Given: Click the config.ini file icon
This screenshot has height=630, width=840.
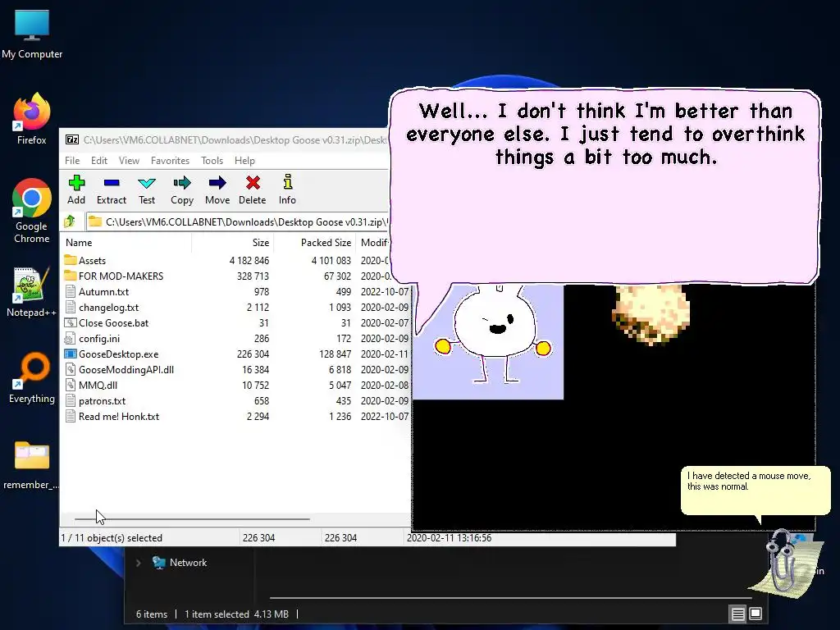Looking at the screenshot, I should pos(70,339).
